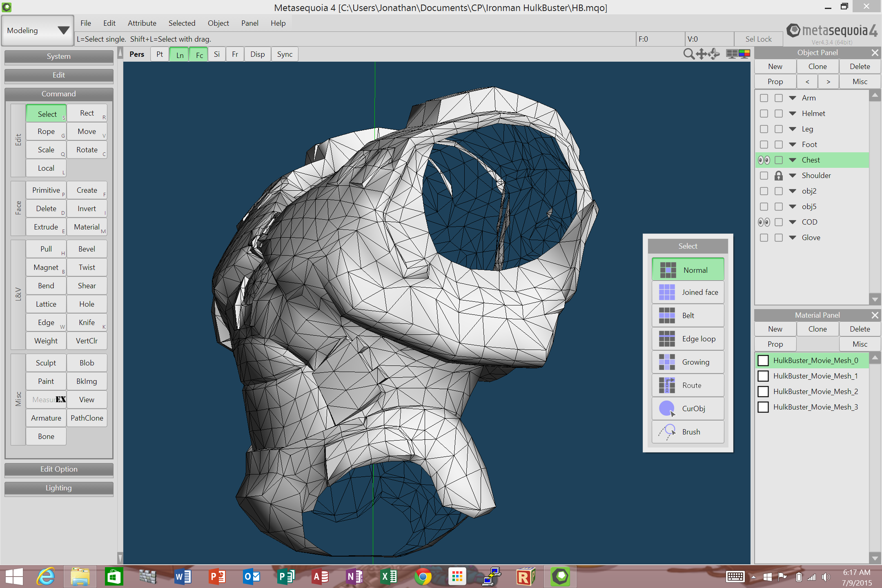The width and height of the screenshot is (882, 588).
Task: Open Excel from the taskbar
Action: tap(388, 577)
